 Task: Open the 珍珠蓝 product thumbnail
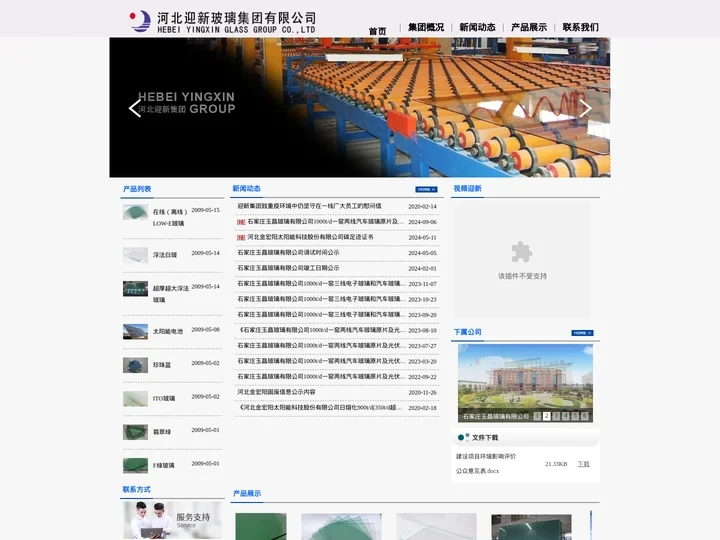click(135, 365)
